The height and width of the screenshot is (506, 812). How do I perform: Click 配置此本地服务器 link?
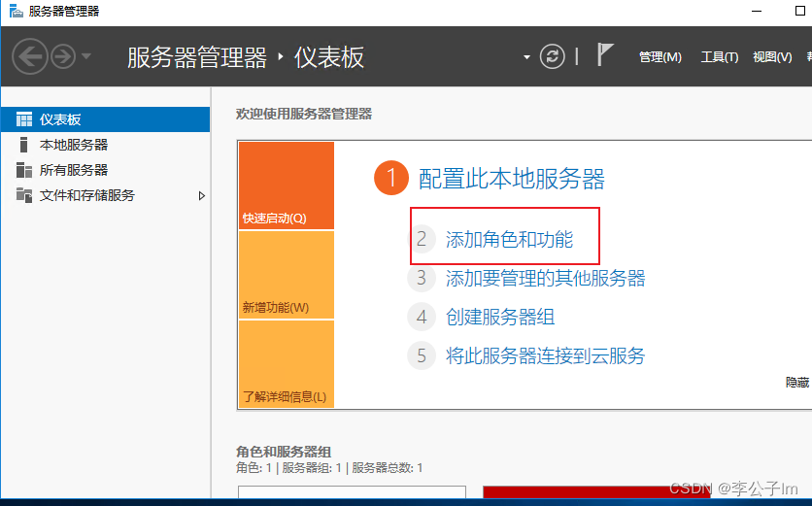511,179
